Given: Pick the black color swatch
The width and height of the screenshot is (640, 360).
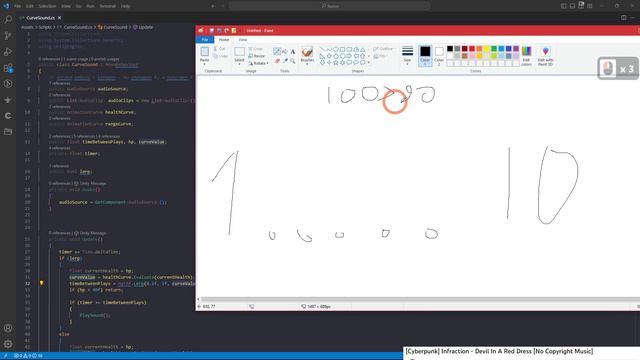Looking at the screenshot, I should (x=450, y=49).
